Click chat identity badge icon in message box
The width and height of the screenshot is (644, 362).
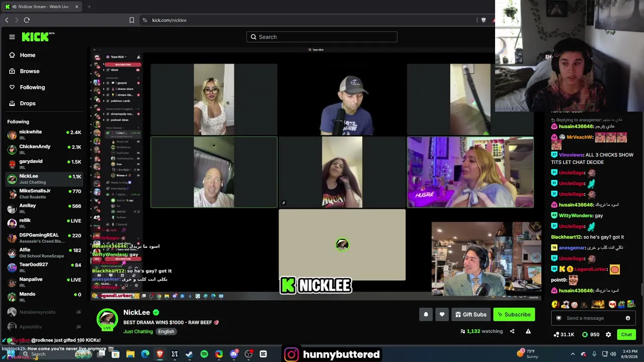[558, 318]
